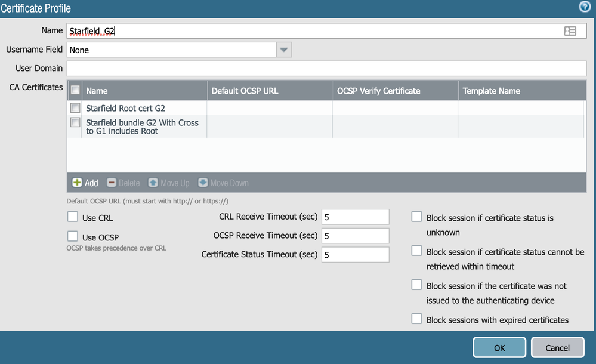Click the Name column header
Screen dimensions: 596x364
[x=145, y=91]
